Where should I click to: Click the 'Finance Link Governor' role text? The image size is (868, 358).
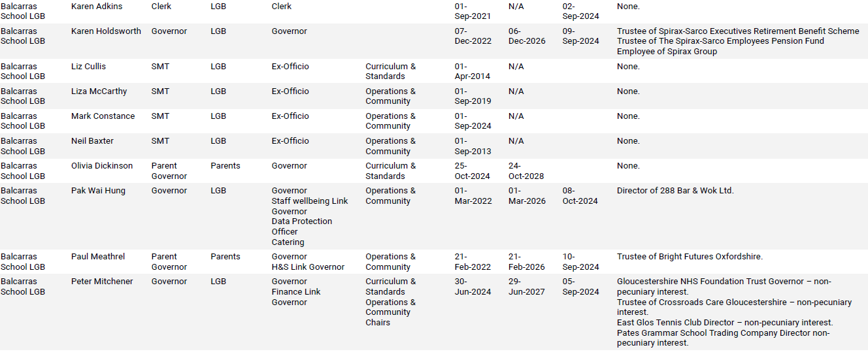tap(296, 297)
